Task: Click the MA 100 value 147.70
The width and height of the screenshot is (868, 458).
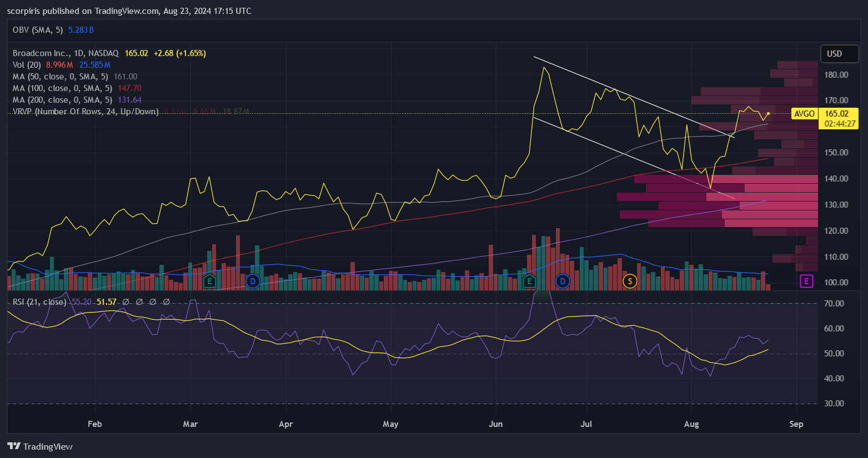Action: [129, 88]
